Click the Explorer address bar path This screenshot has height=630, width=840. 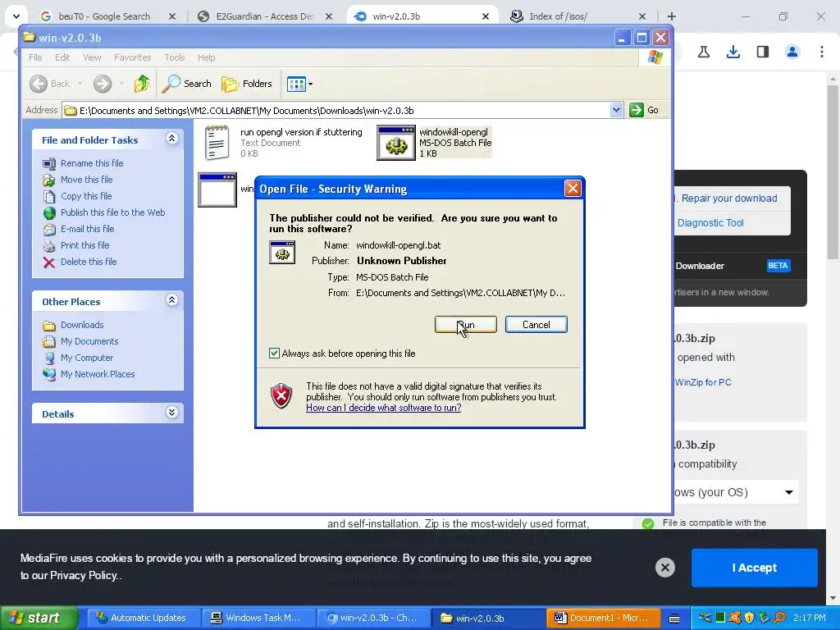[337, 111]
